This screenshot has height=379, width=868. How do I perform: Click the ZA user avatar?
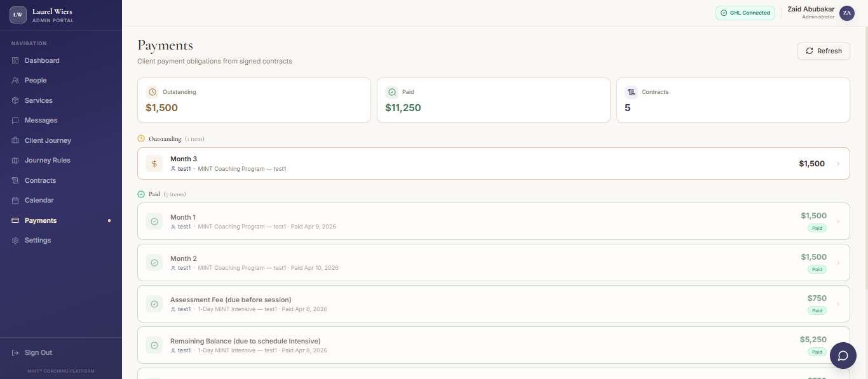coord(846,13)
